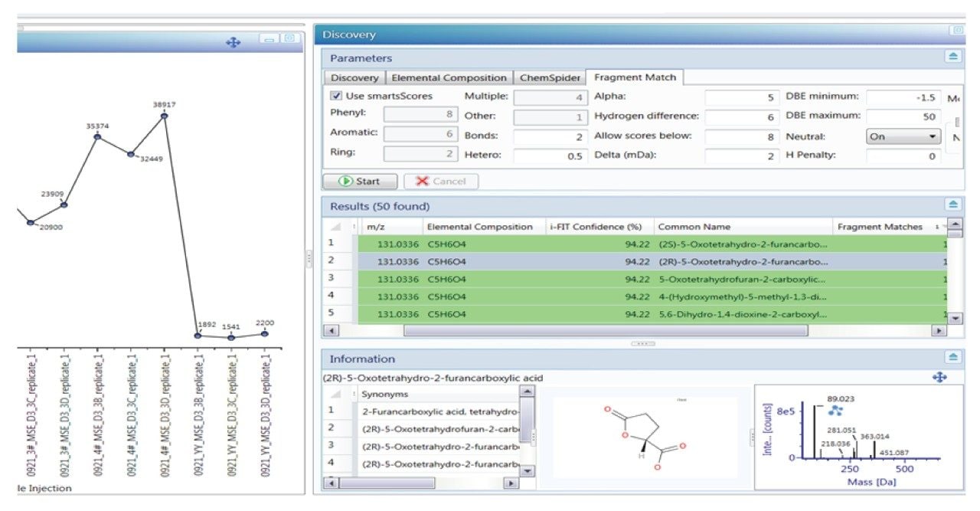Click the 38917 data point on the chart
This screenshot has height=511, width=980.
pyautogui.click(x=164, y=116)
